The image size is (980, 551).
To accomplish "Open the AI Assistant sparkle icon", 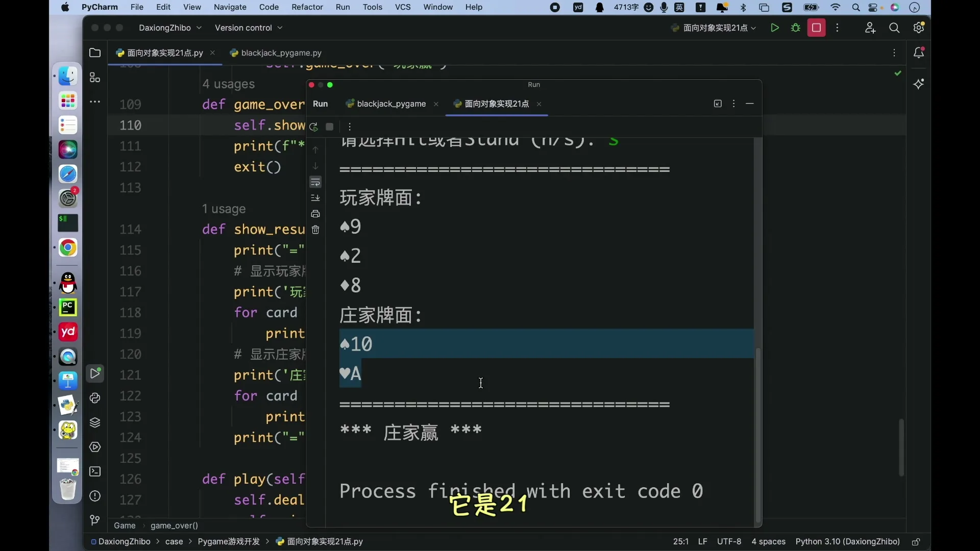I will pos(919,84).
